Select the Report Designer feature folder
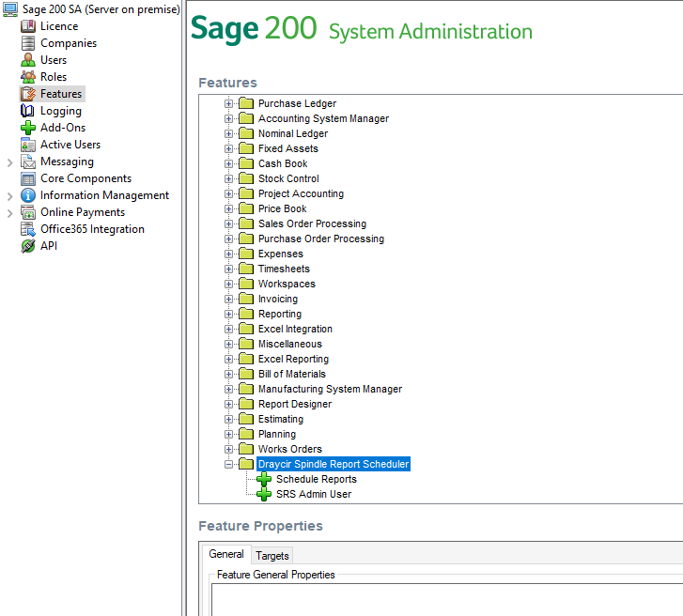683x616 pixels. pyautogui.click(x=295, y=404)
